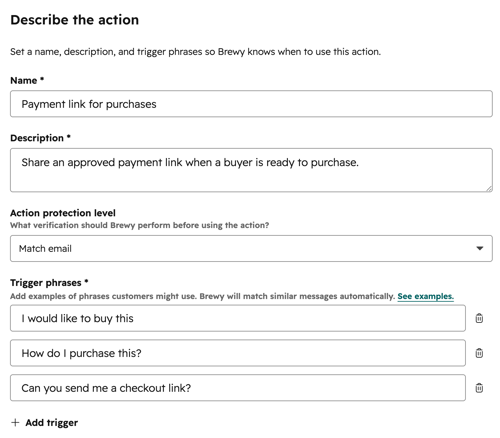The image size is (500, 438).
Task: Remove the "How do I purchase this?" trigger phrase
Action: click(479, 353)
